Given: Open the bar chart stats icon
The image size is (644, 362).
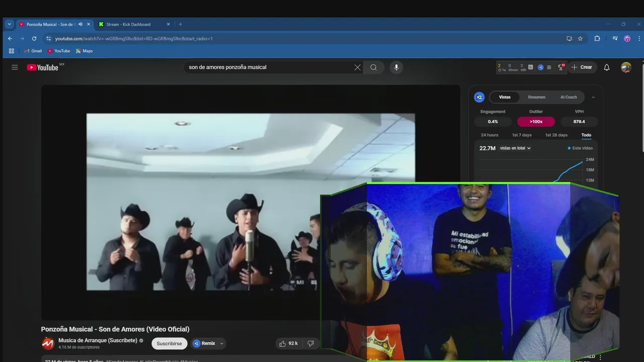Looking at the screenshot, I should (x=531, y=67).
